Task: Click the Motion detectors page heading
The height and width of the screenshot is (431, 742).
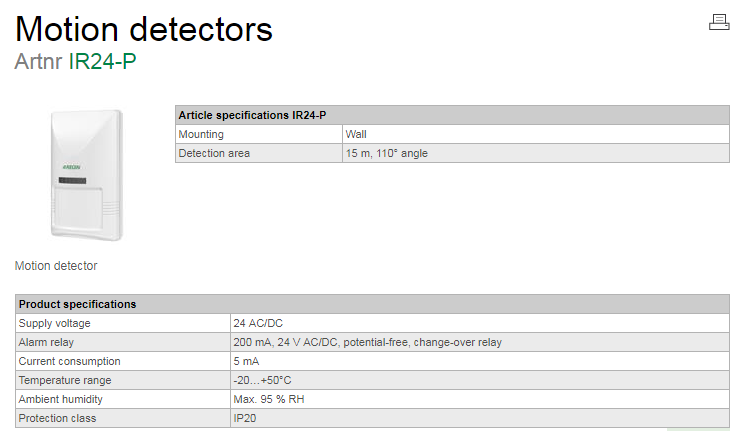Action: tap(144, 28)
